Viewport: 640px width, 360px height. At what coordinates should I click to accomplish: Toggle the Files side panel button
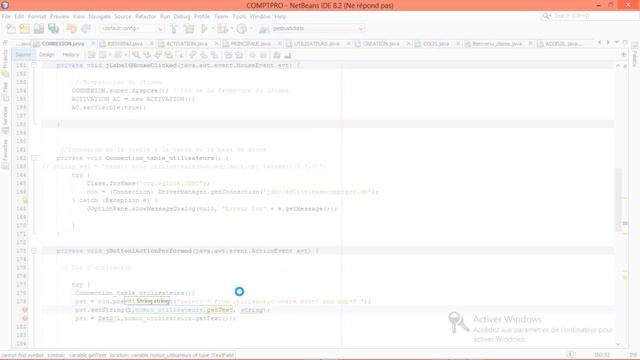5,91
